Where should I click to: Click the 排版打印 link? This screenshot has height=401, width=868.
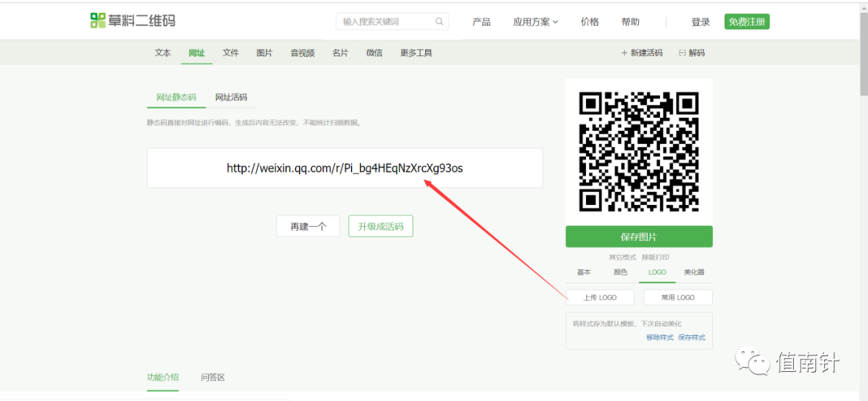656,257
